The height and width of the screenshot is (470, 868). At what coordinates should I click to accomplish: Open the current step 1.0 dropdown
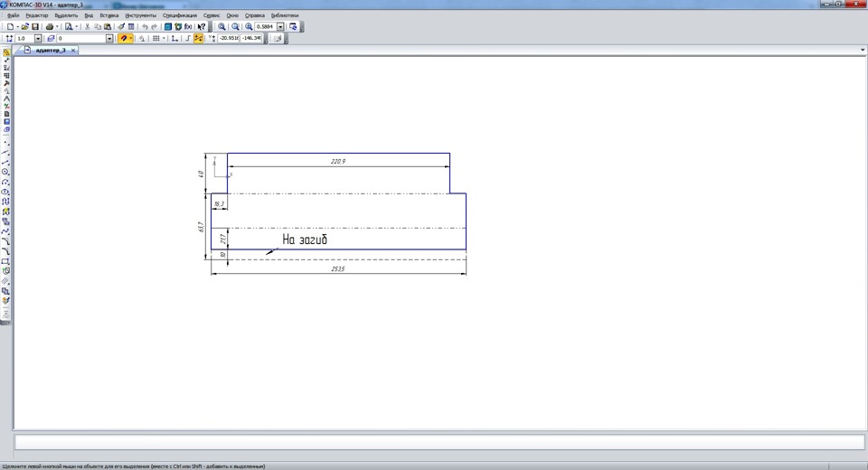[38, 38]
